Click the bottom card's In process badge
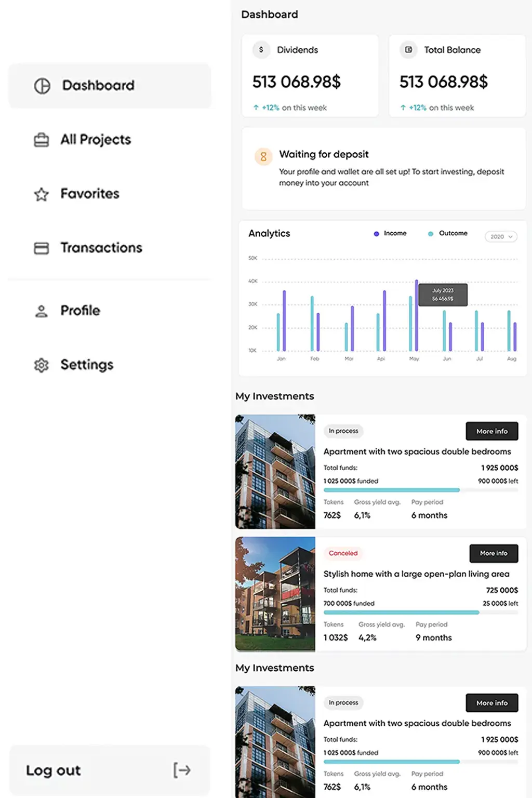532x798 pixels. [343, 702]
